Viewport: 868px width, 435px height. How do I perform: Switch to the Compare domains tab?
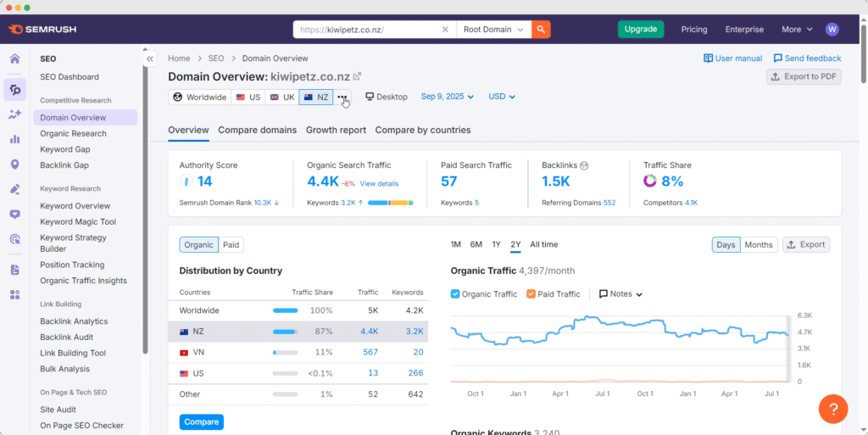click(x=257, y=130)
